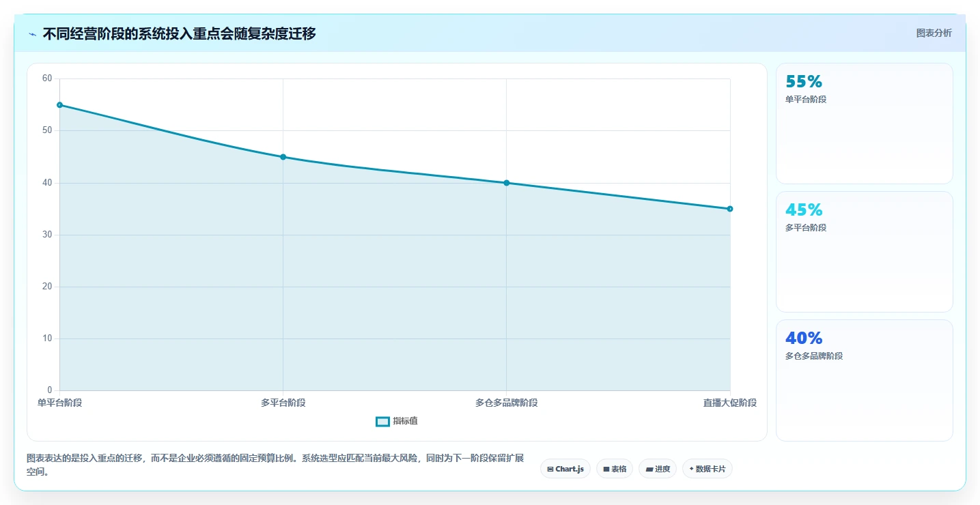Click the lightning icon beside the chart title
The width and height of the screenshot is (980, 505).
(x=32, y=34)
